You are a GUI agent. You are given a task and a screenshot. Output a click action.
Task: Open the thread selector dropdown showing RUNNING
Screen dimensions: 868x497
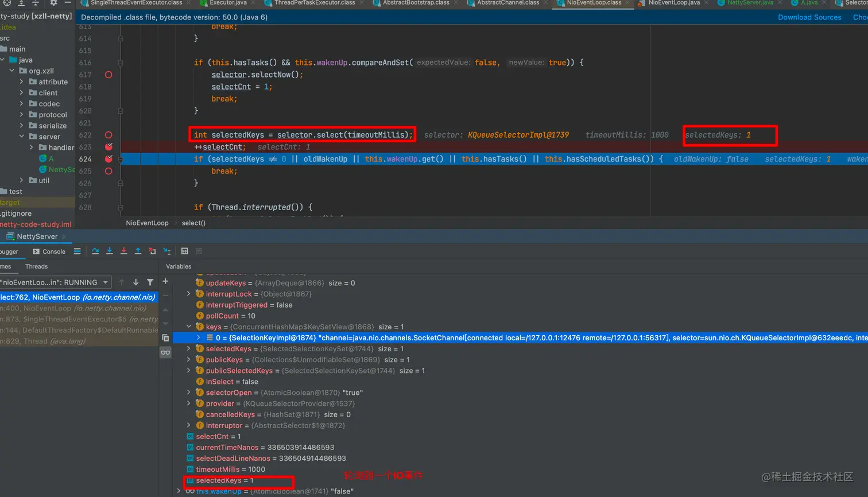pos(55,282)
